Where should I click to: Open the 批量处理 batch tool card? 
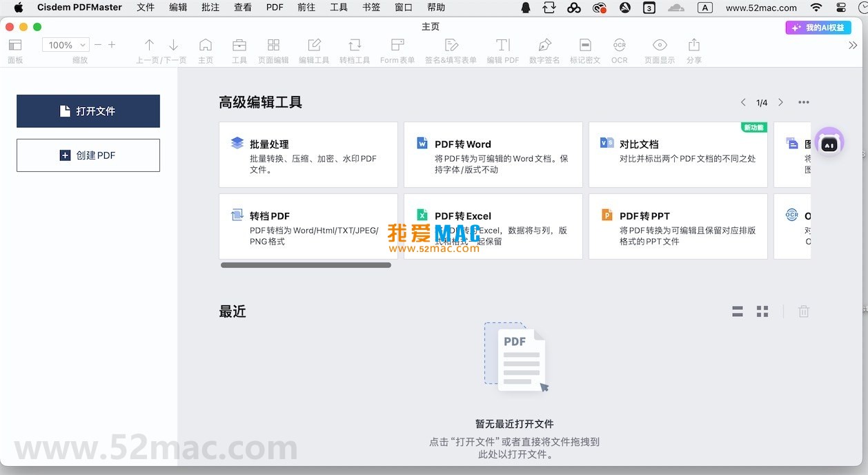(308, 155)
